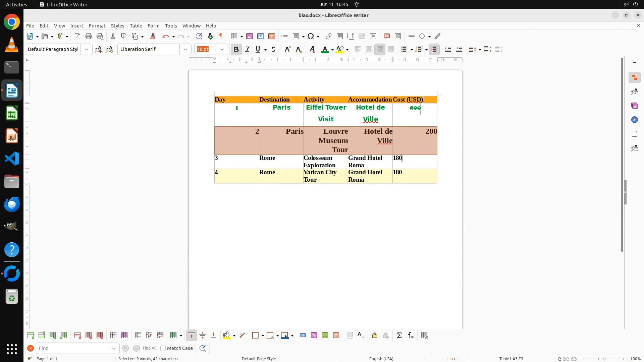
Task: Click the Justified alignment icon
Action: coord(391,49)
